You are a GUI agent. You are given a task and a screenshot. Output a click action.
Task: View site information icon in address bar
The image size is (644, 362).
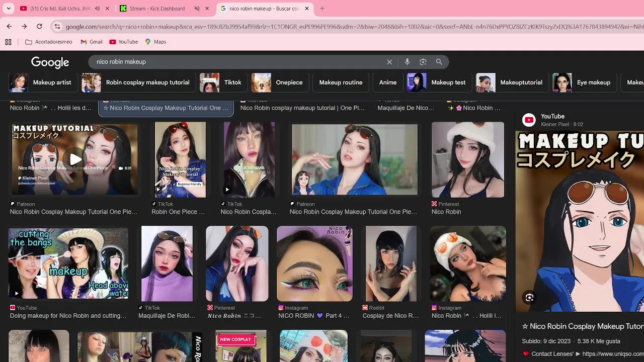(57, 27)
